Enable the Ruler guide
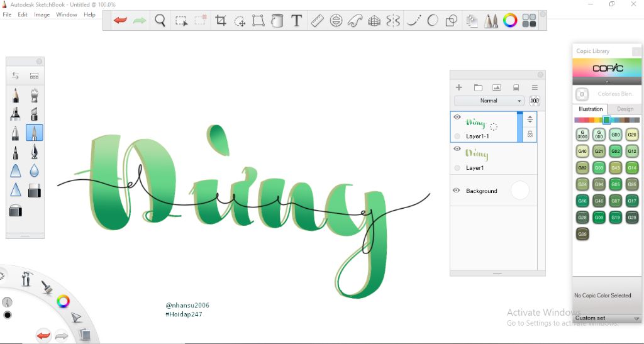The width and height of the screenshot is (644, 344). click(x=317, y=20)
